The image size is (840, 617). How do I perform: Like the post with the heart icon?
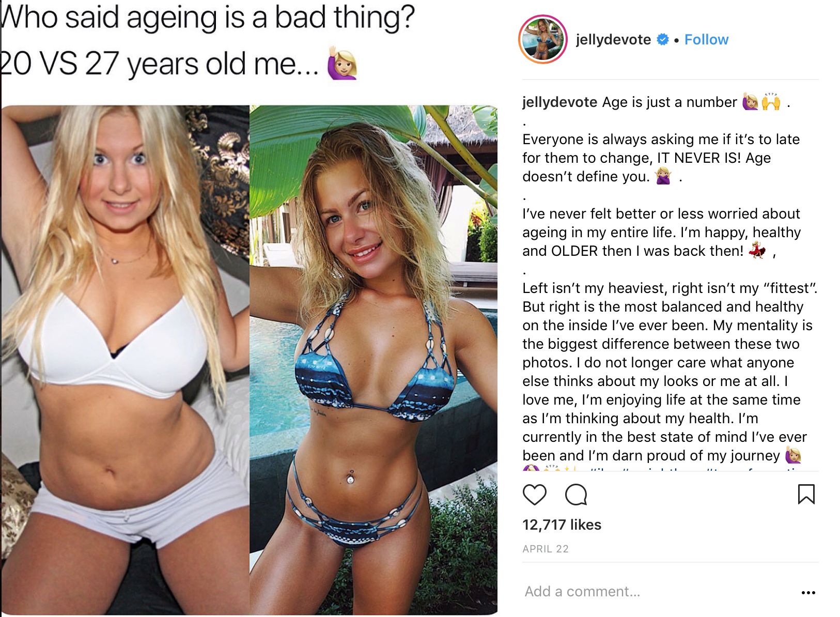(534, 495)
